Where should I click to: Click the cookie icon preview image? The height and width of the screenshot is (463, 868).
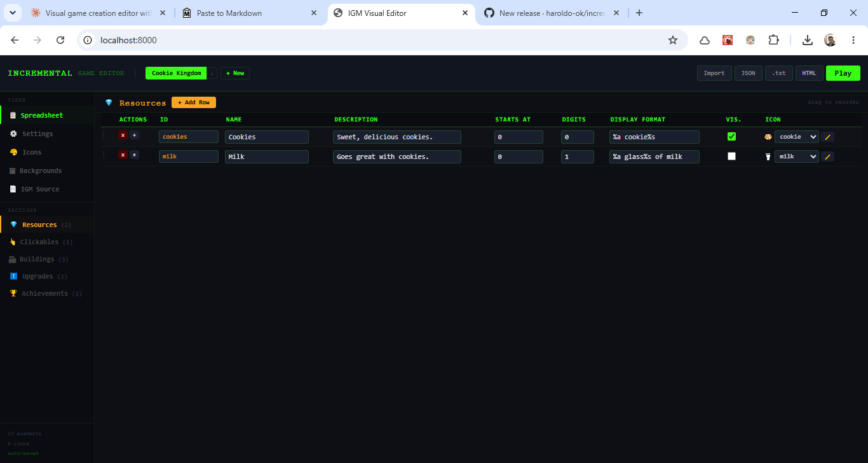[x=768, y=137]
